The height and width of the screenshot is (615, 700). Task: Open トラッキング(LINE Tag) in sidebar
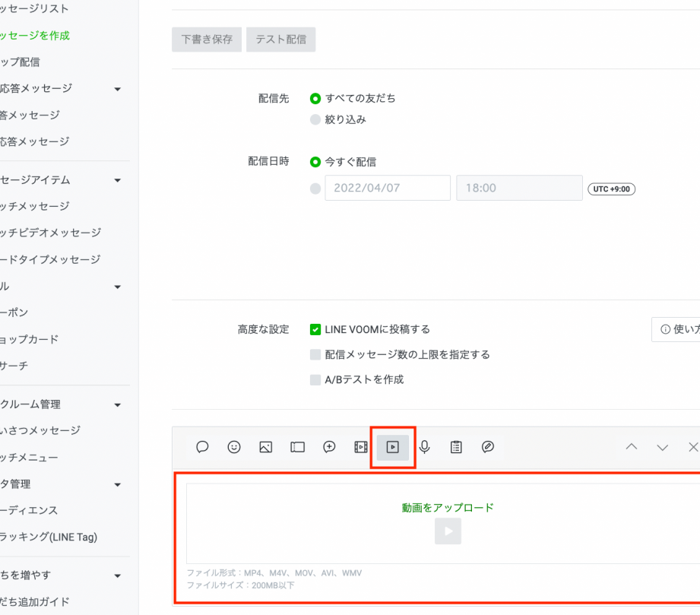click(x=49, y=537)
